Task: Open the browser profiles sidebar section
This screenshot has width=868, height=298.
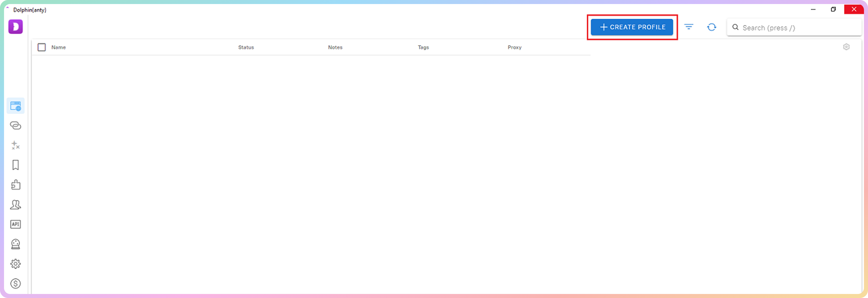Action: click(16, 106)
